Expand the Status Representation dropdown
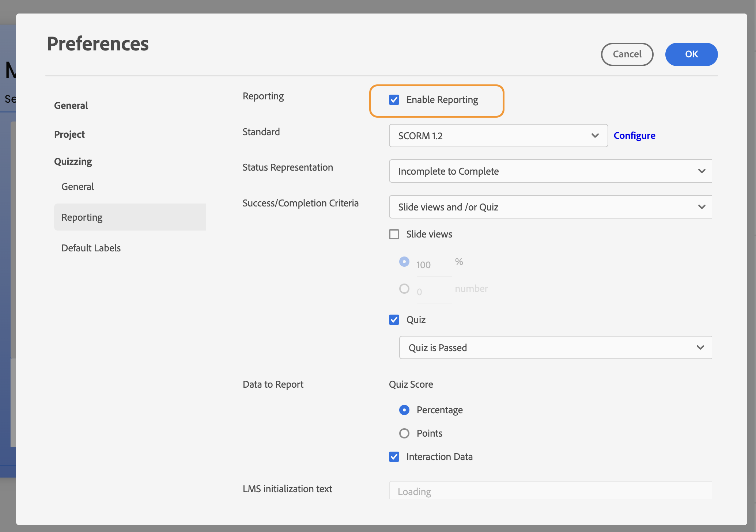756x532 pixels. coord(550,171)
